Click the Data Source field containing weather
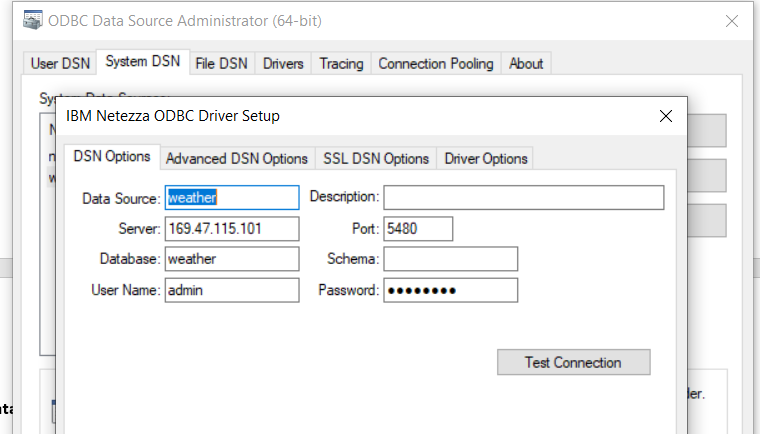This screenshot has height=434, width=760. pos(232,198)
